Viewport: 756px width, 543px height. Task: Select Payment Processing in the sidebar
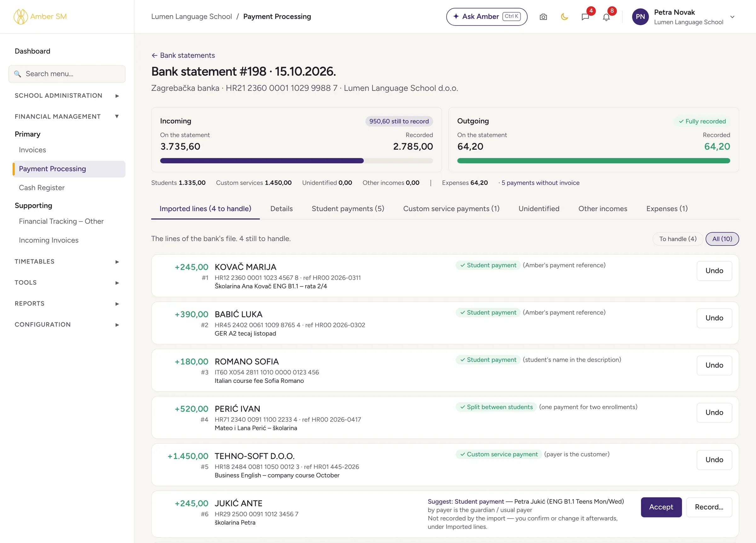point(69,169)
